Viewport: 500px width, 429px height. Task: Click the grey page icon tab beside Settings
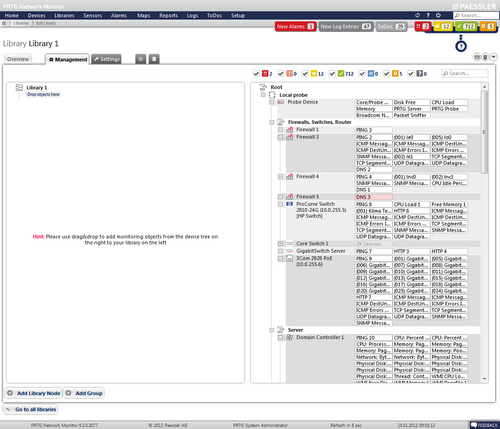[154, 59]
